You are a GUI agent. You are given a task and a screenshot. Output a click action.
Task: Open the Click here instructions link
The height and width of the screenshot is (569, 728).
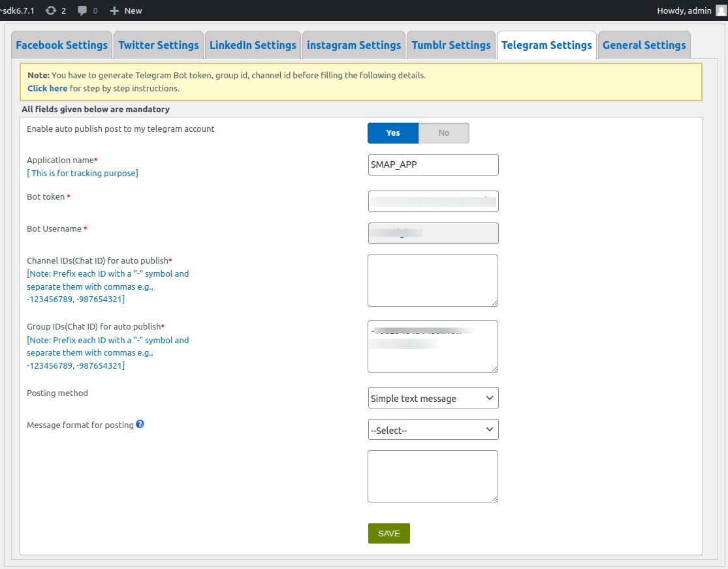(48, 88)
